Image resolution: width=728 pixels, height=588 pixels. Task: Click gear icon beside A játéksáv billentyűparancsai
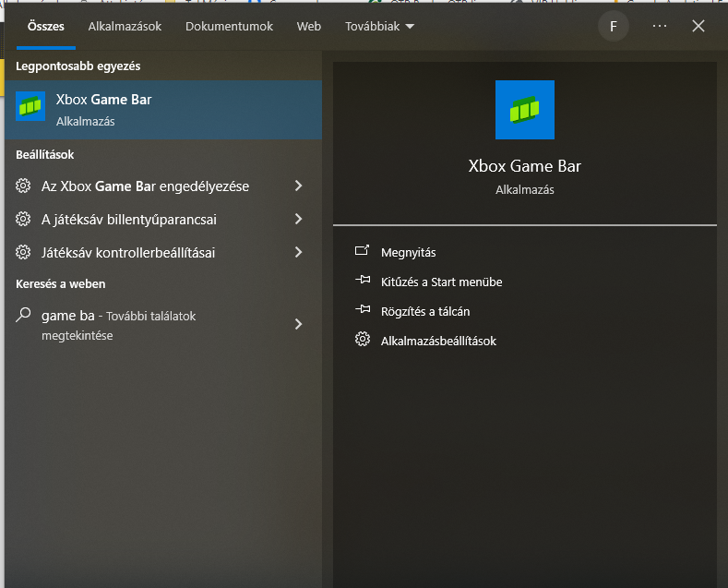point(23,219)
